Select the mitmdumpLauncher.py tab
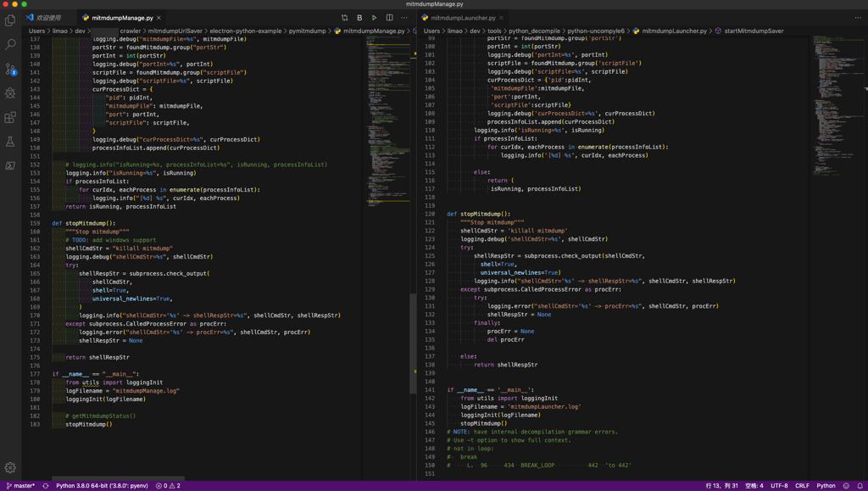 pos(462,18)
